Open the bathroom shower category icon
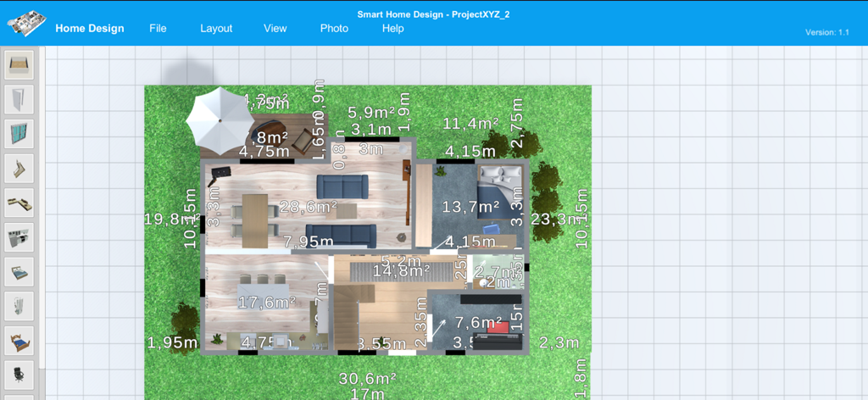868x400 pixels. [19, 306]
